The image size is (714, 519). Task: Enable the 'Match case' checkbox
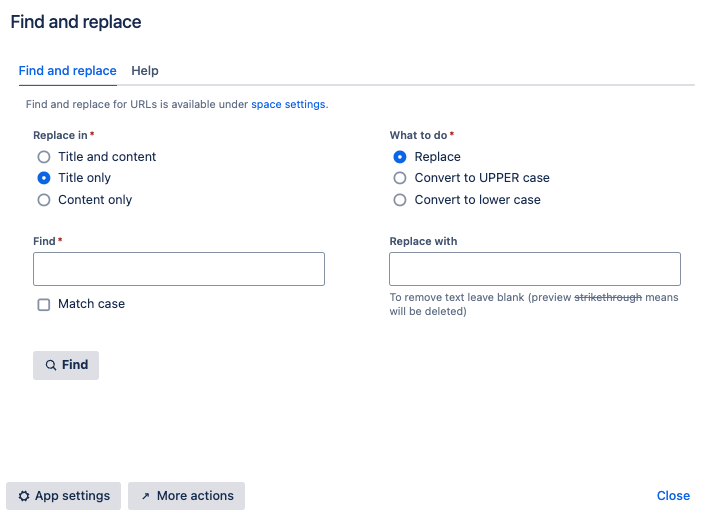(x=44, y=305)
